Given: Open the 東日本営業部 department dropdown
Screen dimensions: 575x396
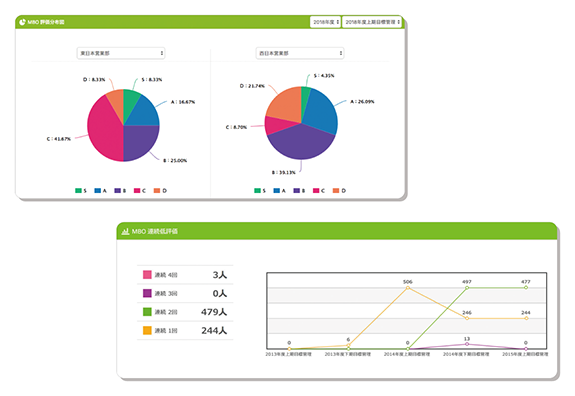Looking at the screenshot, I should point(121,53).
